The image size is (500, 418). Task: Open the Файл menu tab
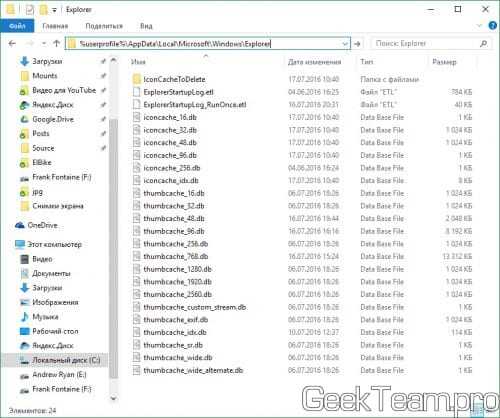(17, 26)
